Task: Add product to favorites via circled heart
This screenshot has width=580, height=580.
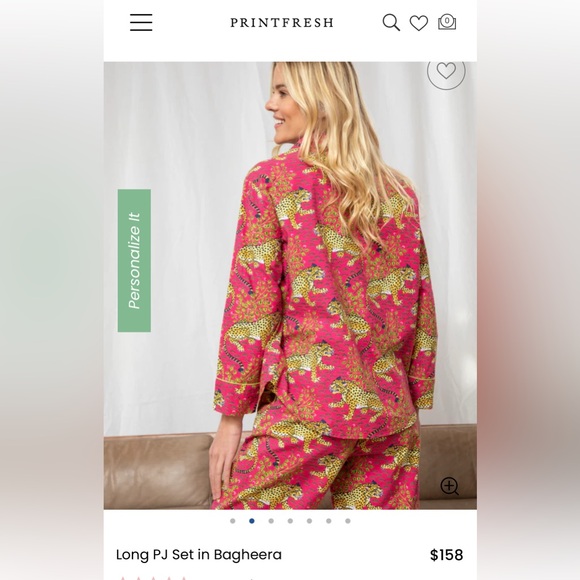Action: pos(446,71)
